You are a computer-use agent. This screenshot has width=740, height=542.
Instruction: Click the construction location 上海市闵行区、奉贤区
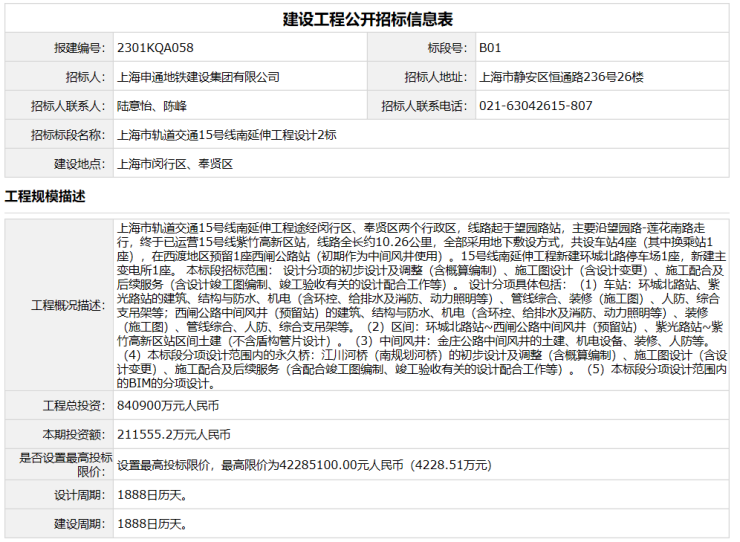coord(174,164)
